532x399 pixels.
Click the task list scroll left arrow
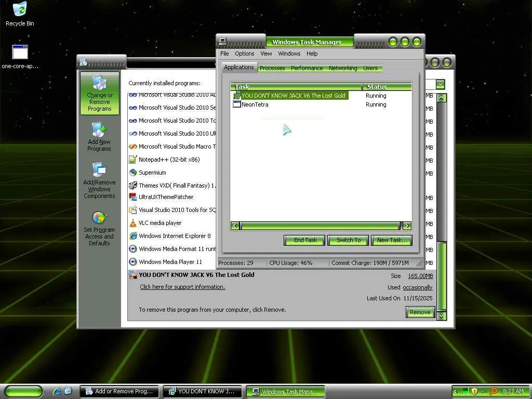click(235, 225)
